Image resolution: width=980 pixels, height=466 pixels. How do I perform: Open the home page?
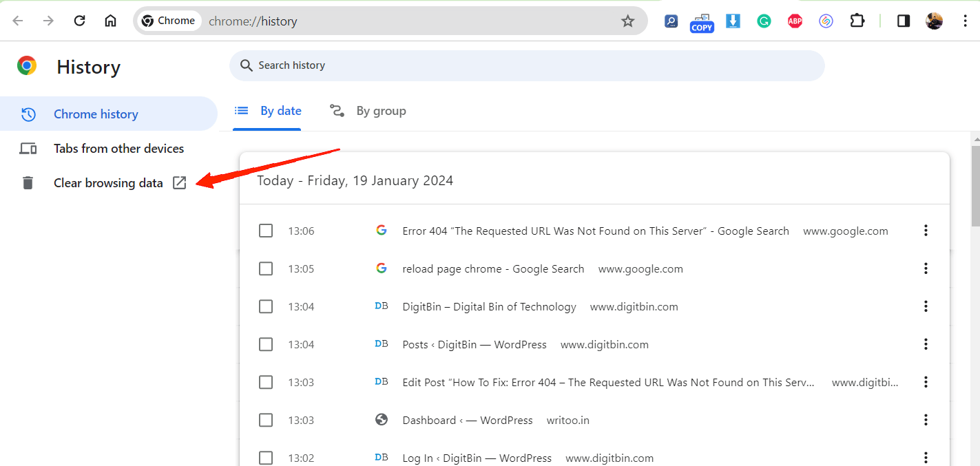(110, 21)
